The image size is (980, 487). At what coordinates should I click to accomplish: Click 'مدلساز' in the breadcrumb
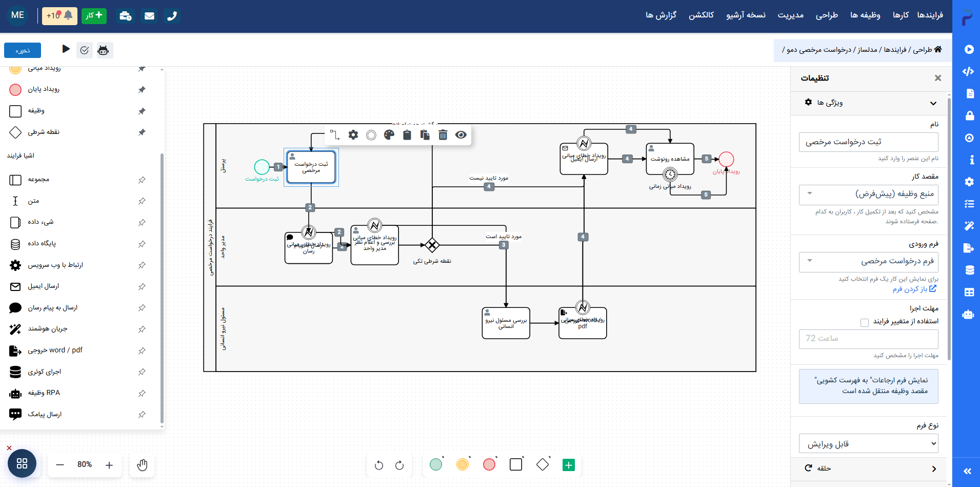867,50
